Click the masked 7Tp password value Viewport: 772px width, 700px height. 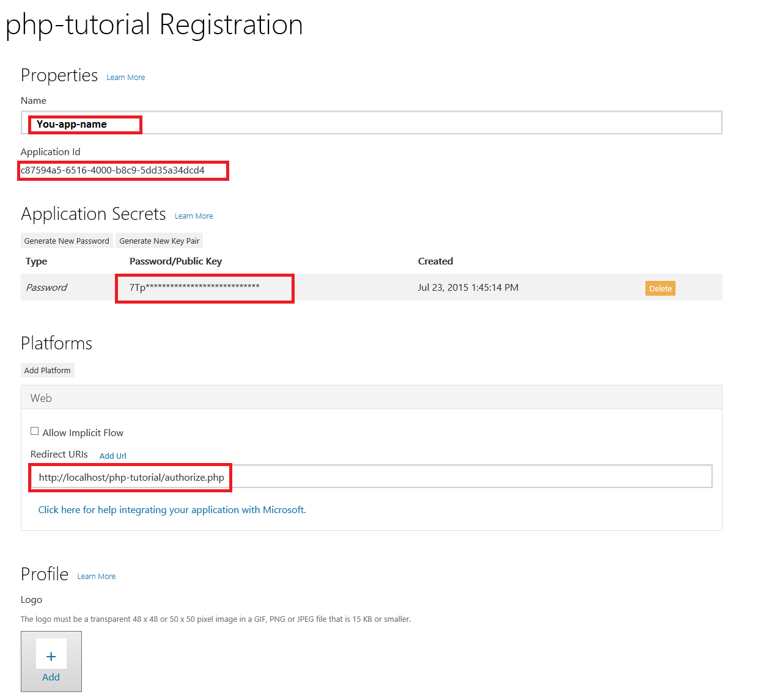[194, 288]
